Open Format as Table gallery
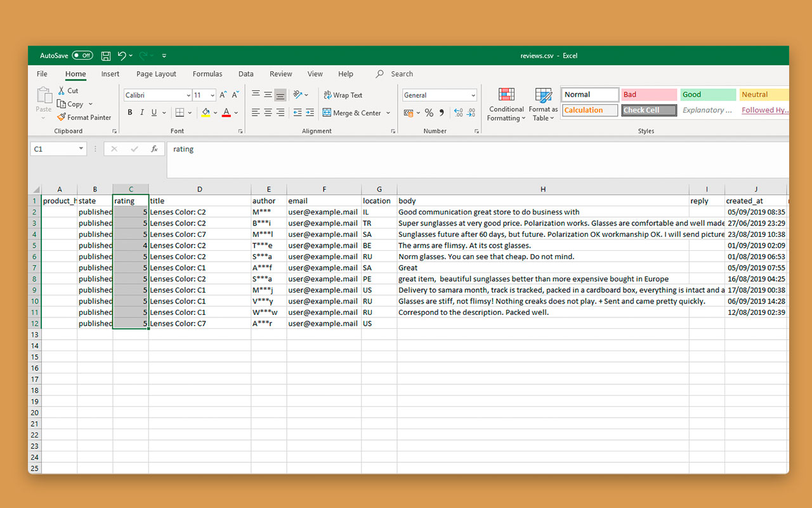 point(543,105)
